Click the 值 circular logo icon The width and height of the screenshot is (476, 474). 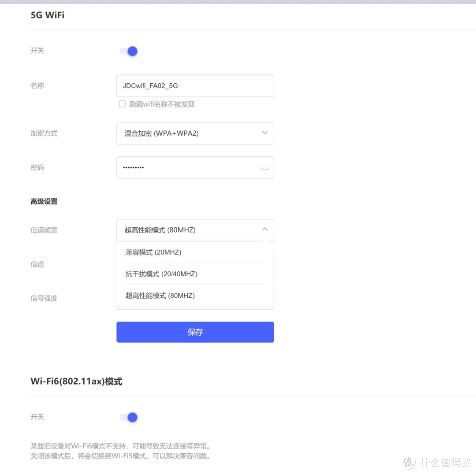click(x=409, y=463)
